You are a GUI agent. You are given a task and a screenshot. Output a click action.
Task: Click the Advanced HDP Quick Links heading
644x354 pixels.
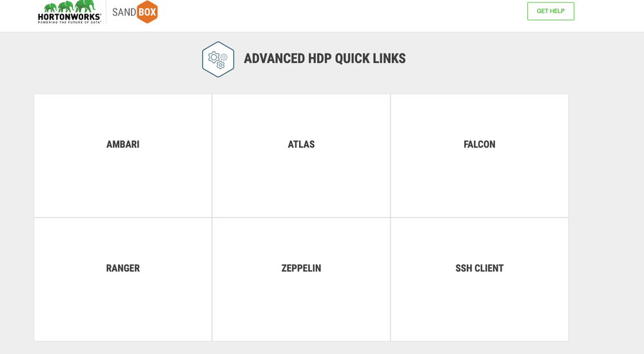pos(324,59)
